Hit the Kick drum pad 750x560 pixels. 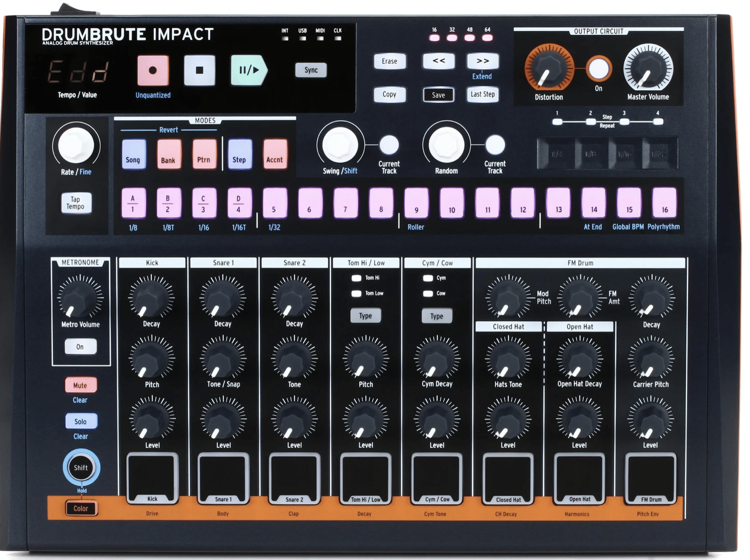152,478
